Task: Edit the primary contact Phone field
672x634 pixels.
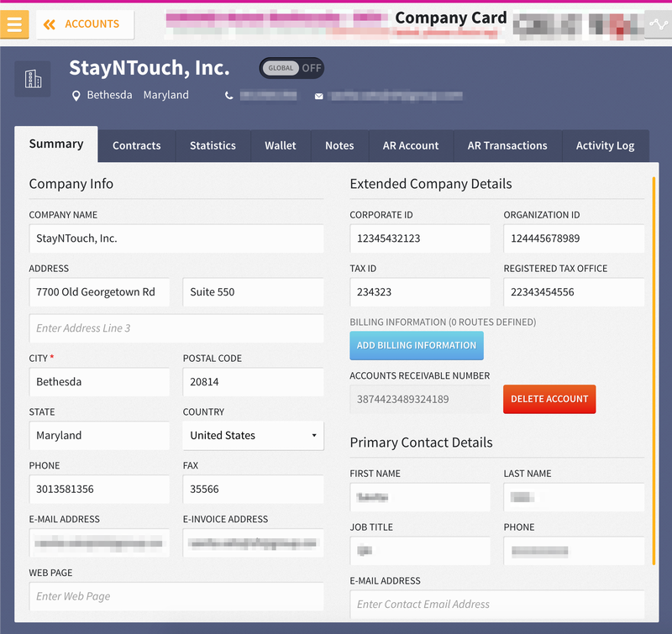Action: 574,551
